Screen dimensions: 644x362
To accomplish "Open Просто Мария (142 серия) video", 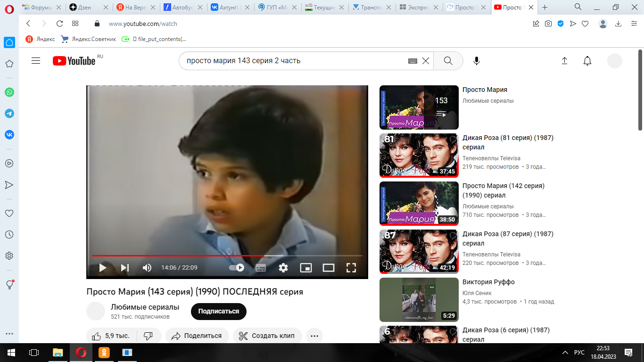I will click(504, 190).
